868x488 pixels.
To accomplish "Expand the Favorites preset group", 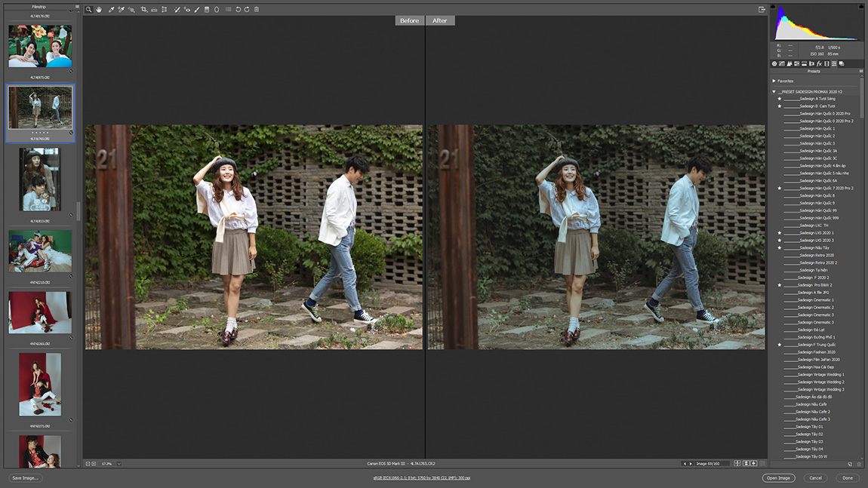I will pyautogui.click(x=774, y=81).
